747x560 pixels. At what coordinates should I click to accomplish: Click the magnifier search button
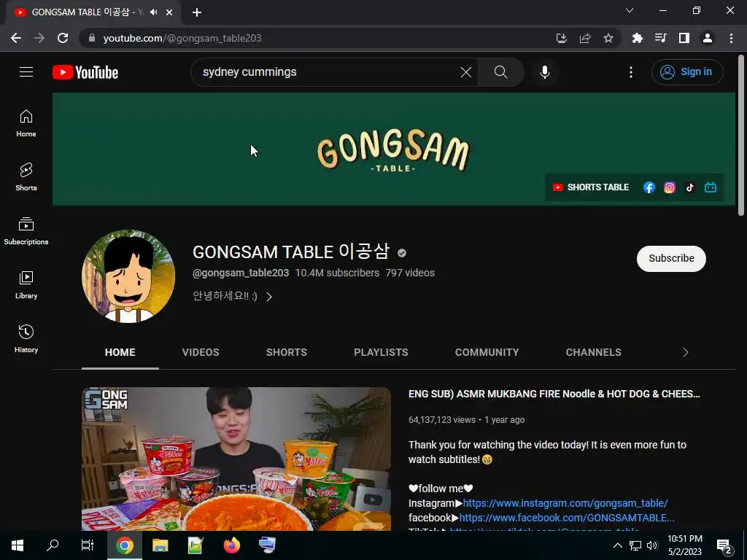coord(500,72)
